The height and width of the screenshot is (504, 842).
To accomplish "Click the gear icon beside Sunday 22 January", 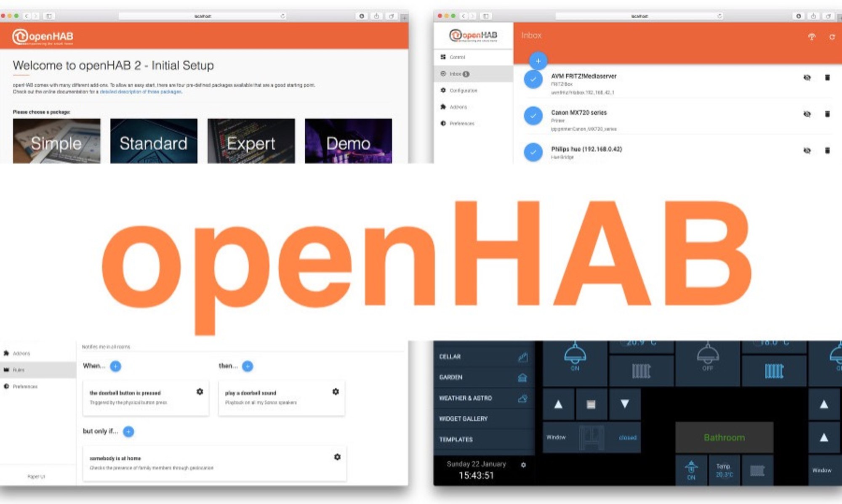I will 523,465.
